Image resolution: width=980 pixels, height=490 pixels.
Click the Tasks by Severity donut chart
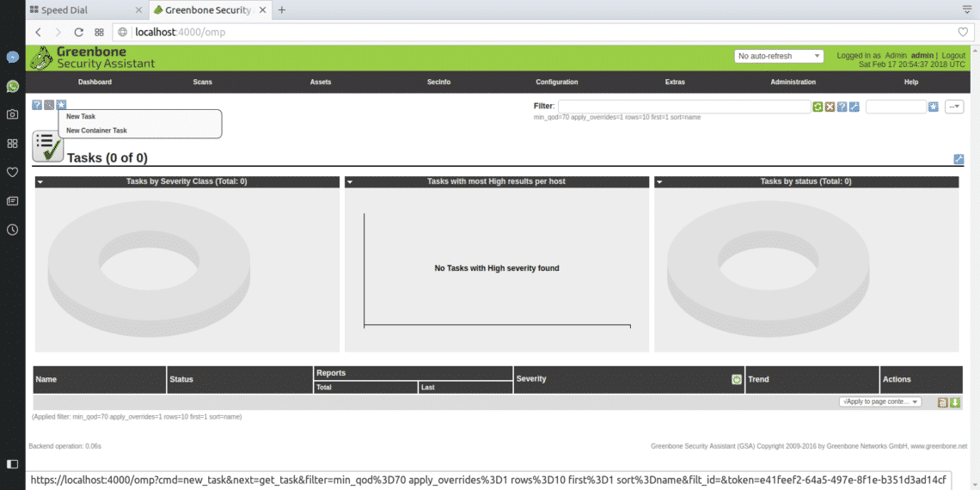tap(149, 271)
